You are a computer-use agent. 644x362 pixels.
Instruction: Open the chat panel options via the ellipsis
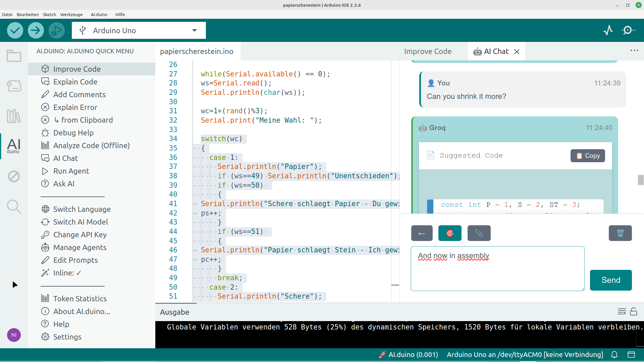(x=634, y=50)
